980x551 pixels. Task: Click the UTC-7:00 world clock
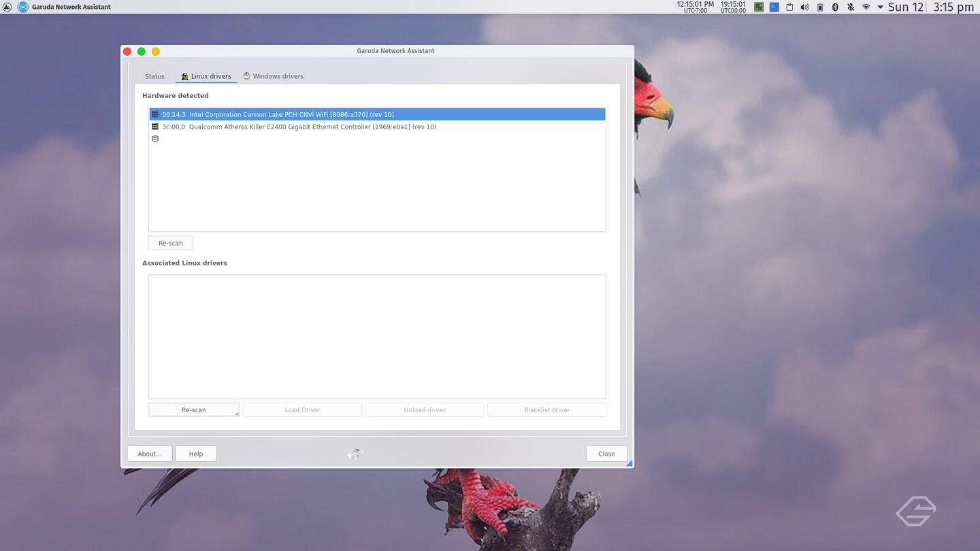click(696, 7)
